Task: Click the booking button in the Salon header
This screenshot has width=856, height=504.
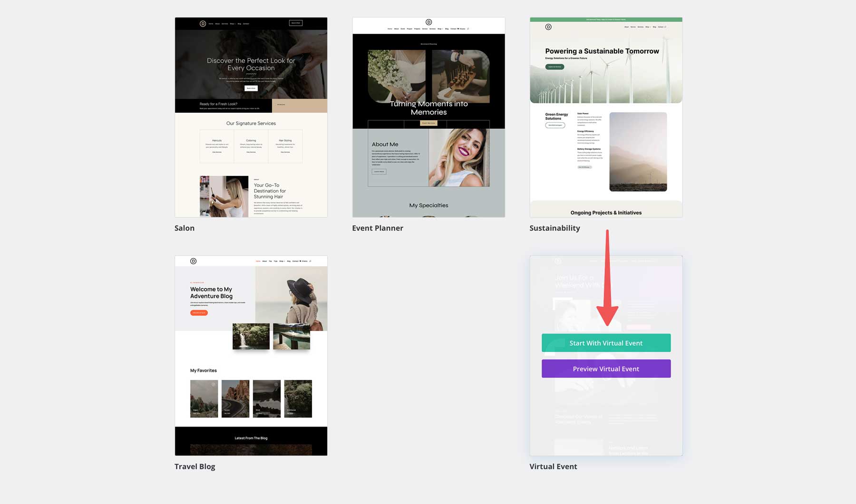Action: tap(296, 22)
